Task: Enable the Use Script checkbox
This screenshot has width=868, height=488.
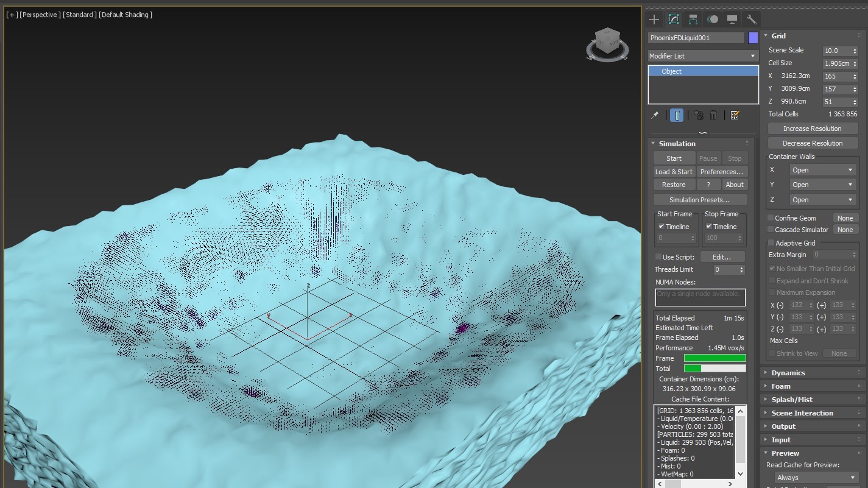Action: [x=658, y=256]
